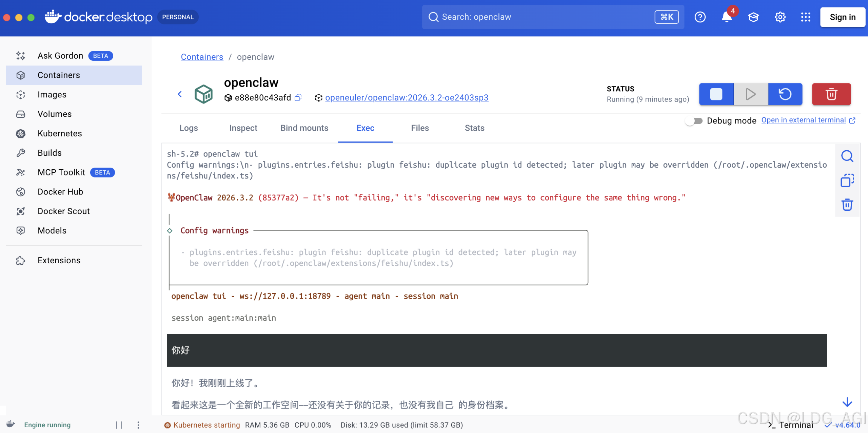
Task: Copy the terminal contents with the copy icon
Action: pos(847,180)
